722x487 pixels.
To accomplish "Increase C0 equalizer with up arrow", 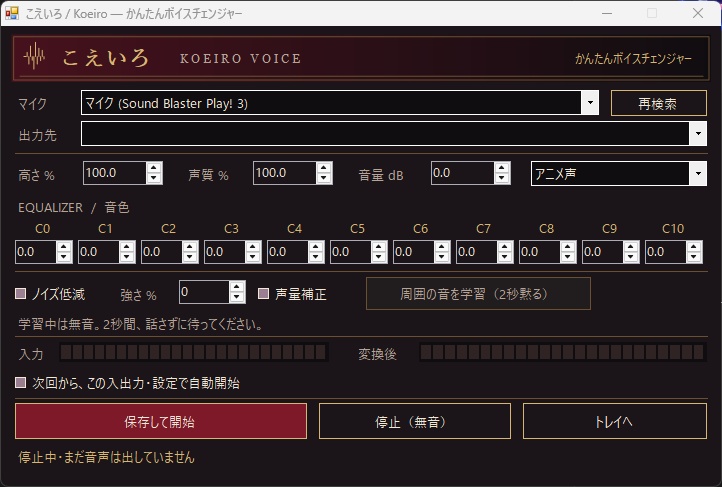I will coord(64,247).
